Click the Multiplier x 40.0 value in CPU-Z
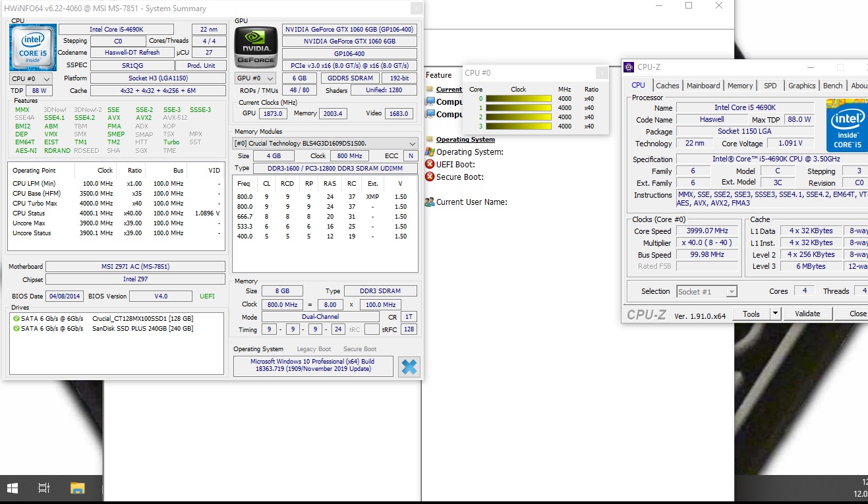Viewport: 868px width, 504px height. pos(709,243)
